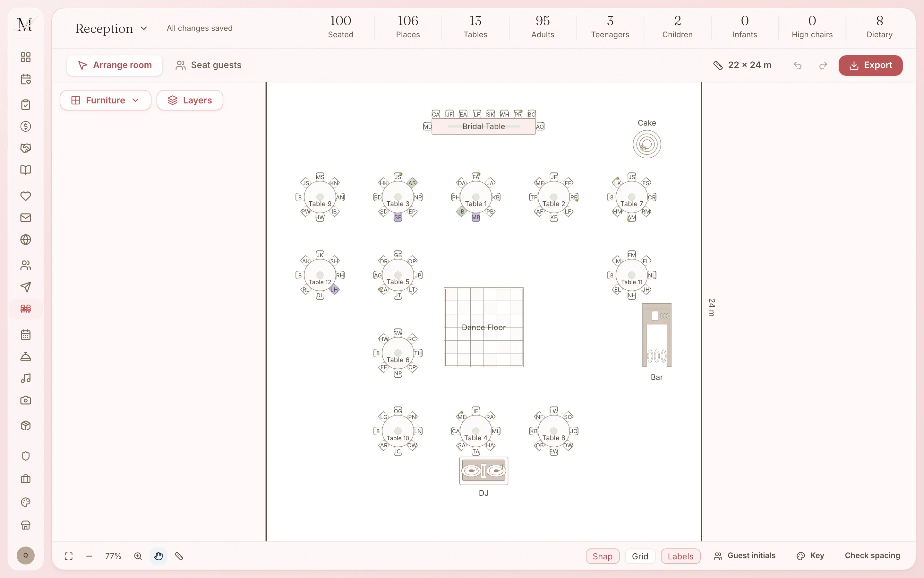Open the camera icon in sidebar
Image resolution: width=924 pixels, height=578 pixels.
click(26, 400)
